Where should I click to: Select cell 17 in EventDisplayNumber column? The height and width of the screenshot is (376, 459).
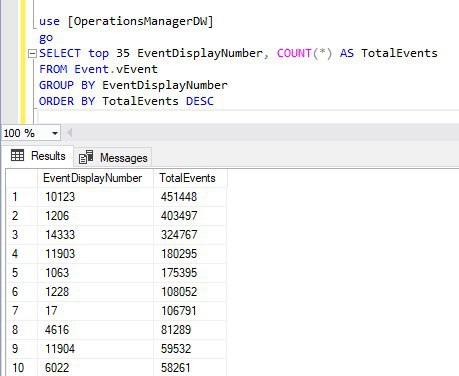pyautogui.click(x=96, y=311)
